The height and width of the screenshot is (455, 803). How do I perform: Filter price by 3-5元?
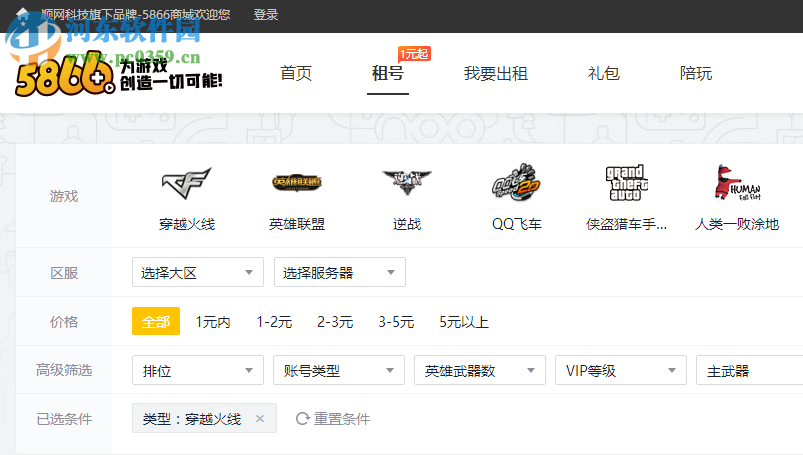pyautogui.click(x=396, y=322)
